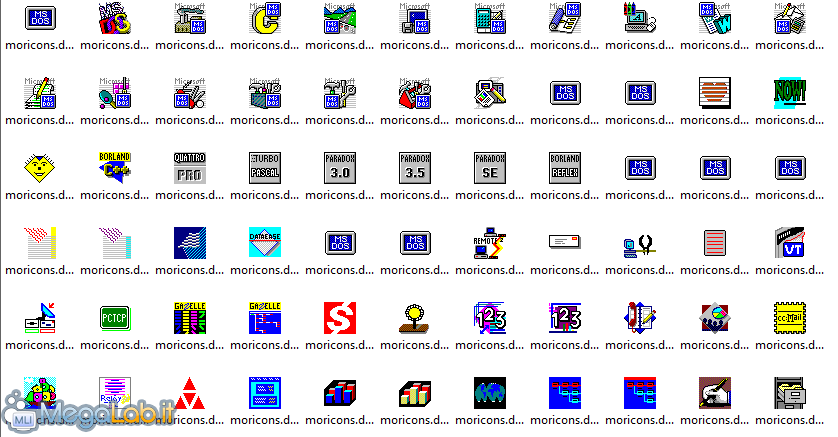Select the Borland Reflex icon
This screenshot has height=437, width=838.
(x=565, y=168)
